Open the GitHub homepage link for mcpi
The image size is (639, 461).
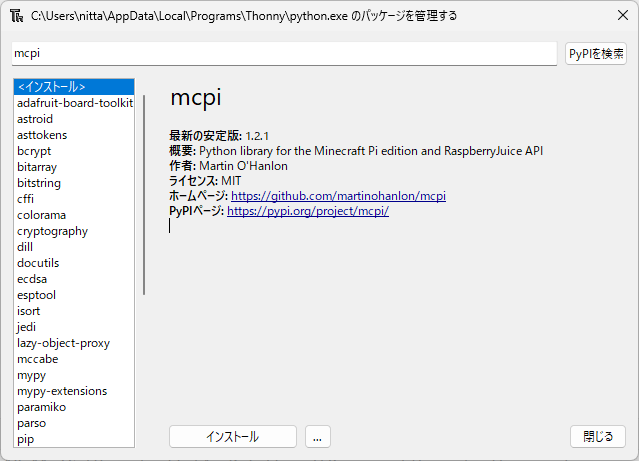[x=338, y=196]
